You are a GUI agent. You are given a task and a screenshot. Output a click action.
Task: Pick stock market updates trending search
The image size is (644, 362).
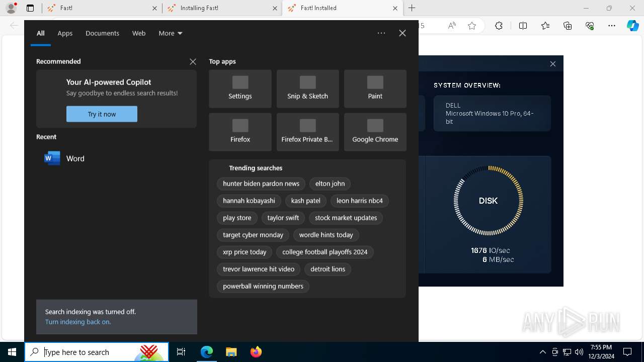(346, 218)
